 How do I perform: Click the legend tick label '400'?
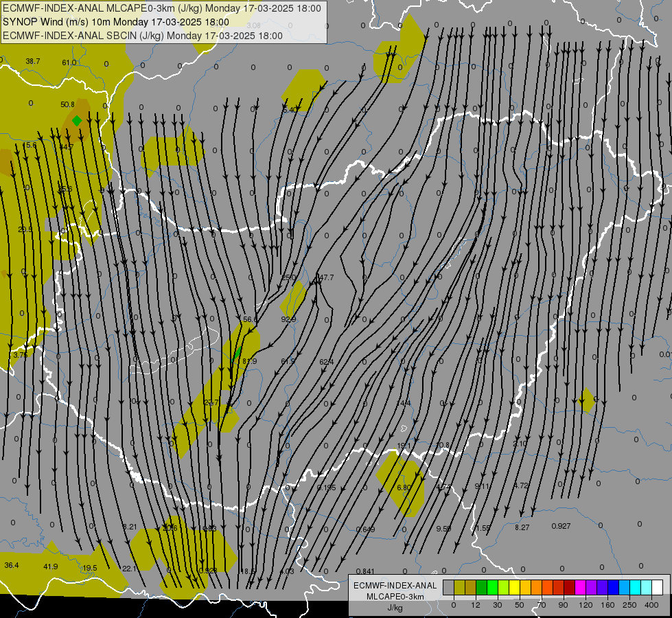(x=651, y=605)
